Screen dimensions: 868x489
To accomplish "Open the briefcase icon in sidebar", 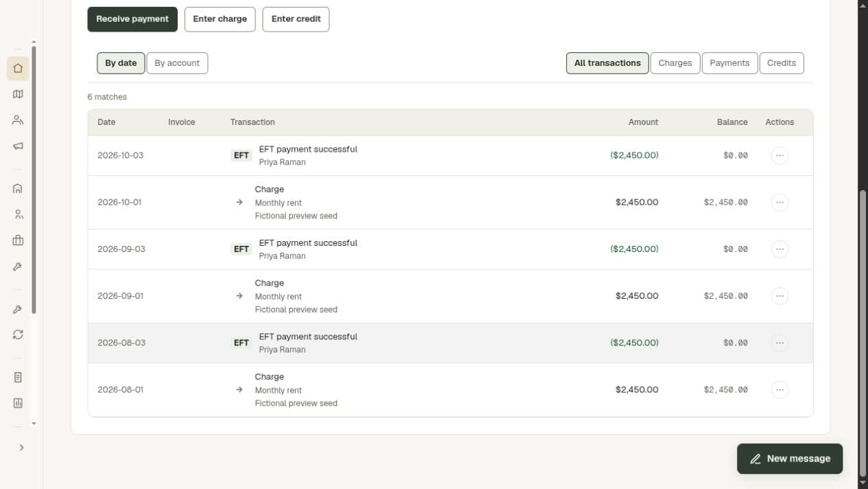I will pyautogui.click(x=18, y=240).
